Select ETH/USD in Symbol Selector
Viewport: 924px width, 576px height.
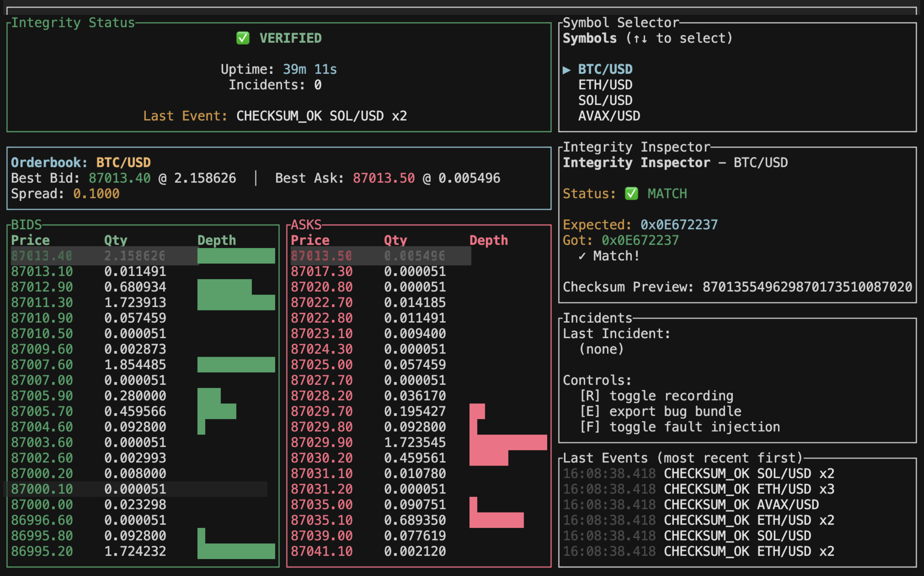(x=605, y=85)
